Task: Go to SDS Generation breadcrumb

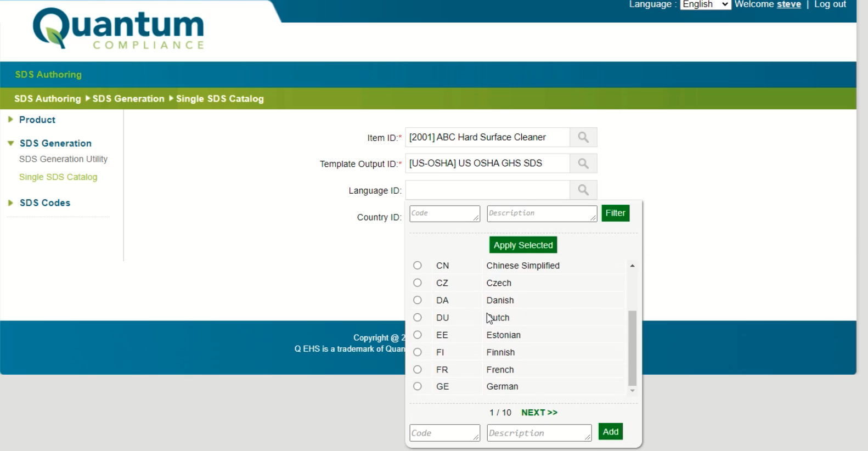Action: coord(128,99)
